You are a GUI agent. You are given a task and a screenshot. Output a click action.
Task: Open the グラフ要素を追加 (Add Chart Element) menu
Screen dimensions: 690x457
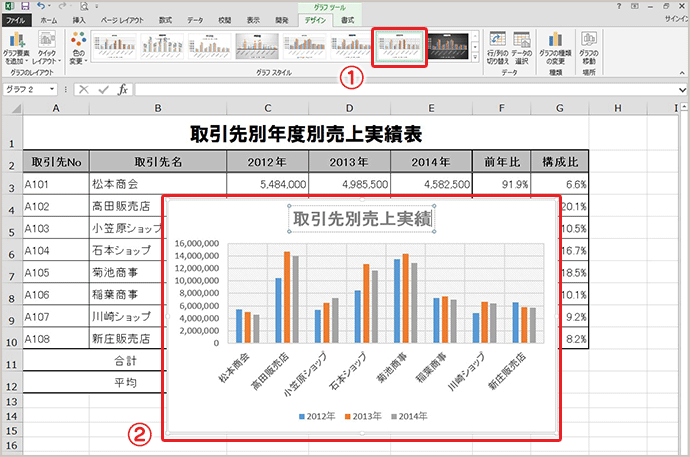(x=16, y=47)
